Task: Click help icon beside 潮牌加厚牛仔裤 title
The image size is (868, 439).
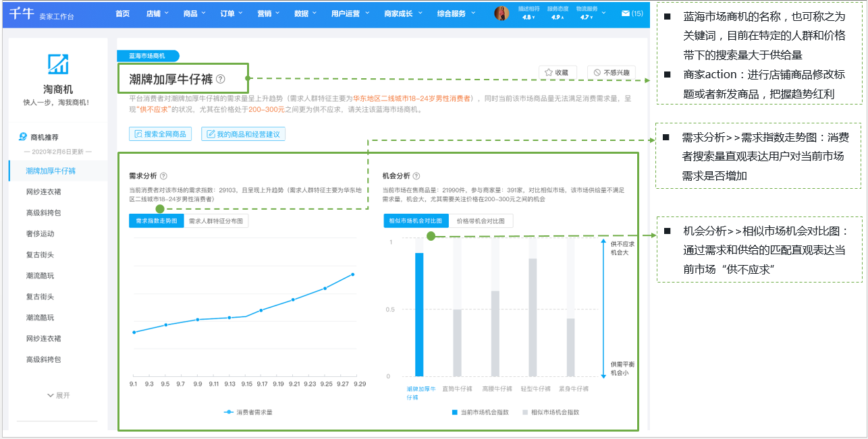Action: pos(221,80)
